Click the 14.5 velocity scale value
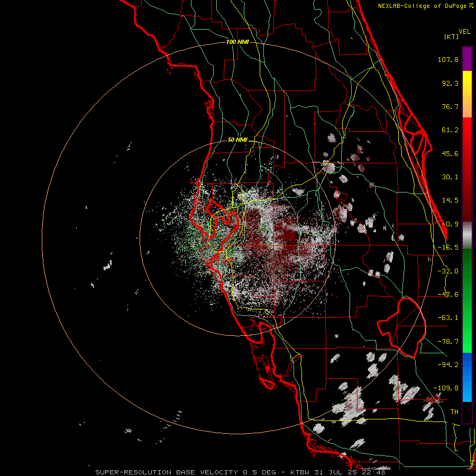 tap(450, 200)
